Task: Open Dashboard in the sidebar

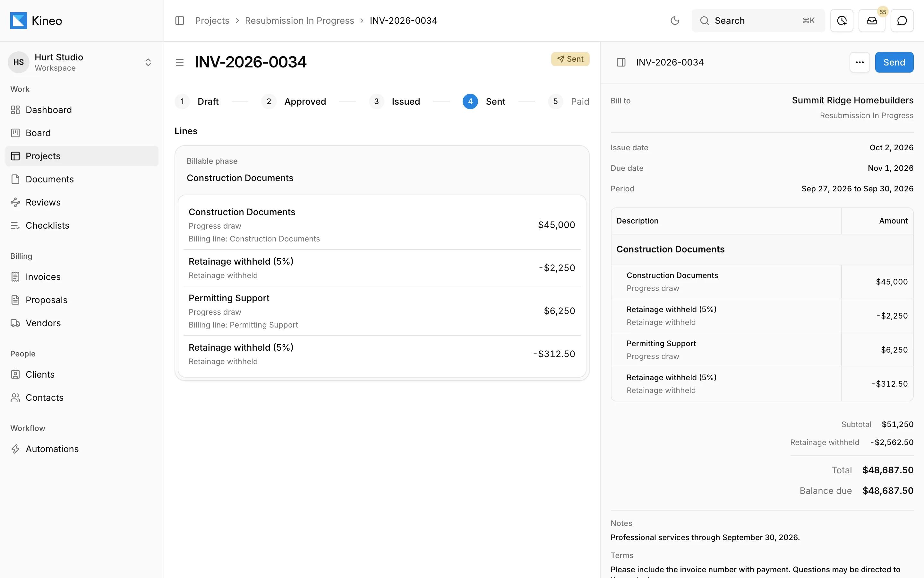Action: coord(82,110)
